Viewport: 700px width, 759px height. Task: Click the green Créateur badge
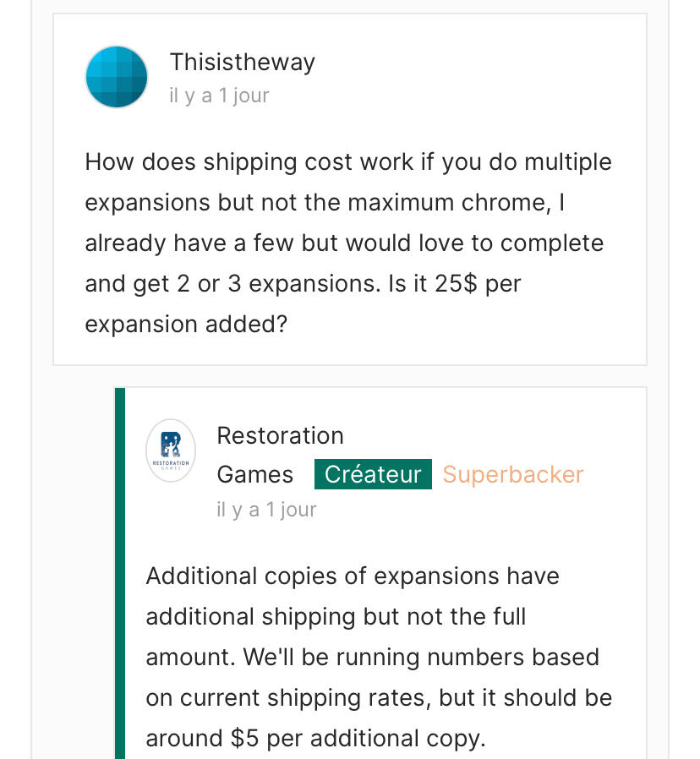point(373,474)
